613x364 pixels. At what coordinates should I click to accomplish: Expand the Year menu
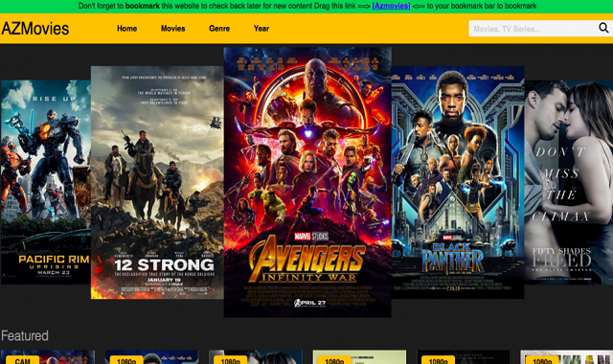(x=261, y=29)
